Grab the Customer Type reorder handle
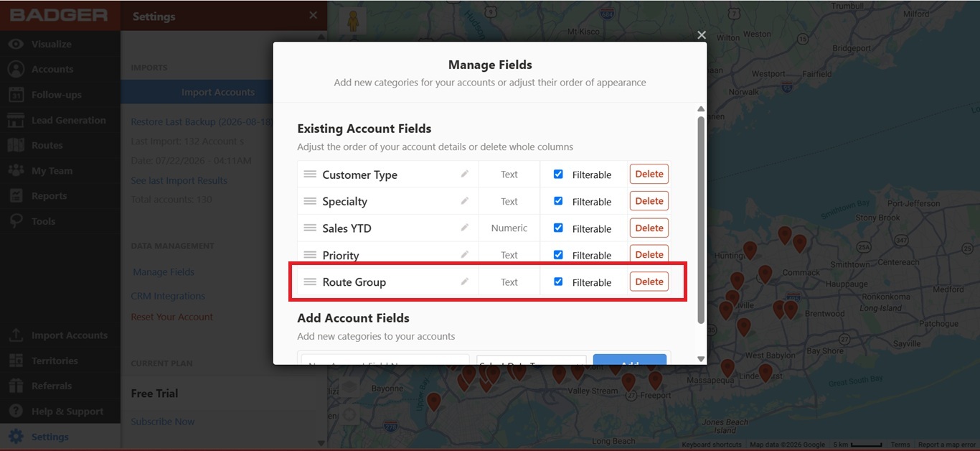This screenshot has height=451, width=980. pos(310,175)
